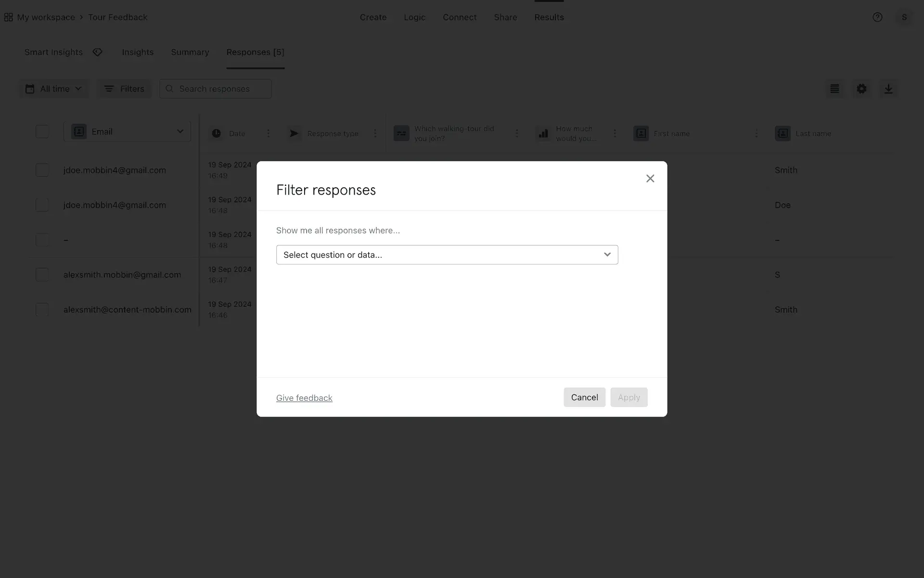Open the Date column three-dot menu
Screen dimensions: 924x578
coord(269,133)
